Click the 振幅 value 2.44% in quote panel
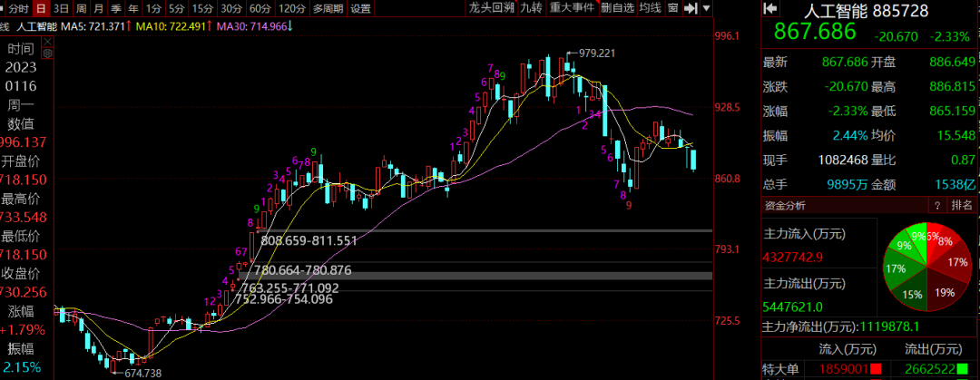 click(850, 136)
